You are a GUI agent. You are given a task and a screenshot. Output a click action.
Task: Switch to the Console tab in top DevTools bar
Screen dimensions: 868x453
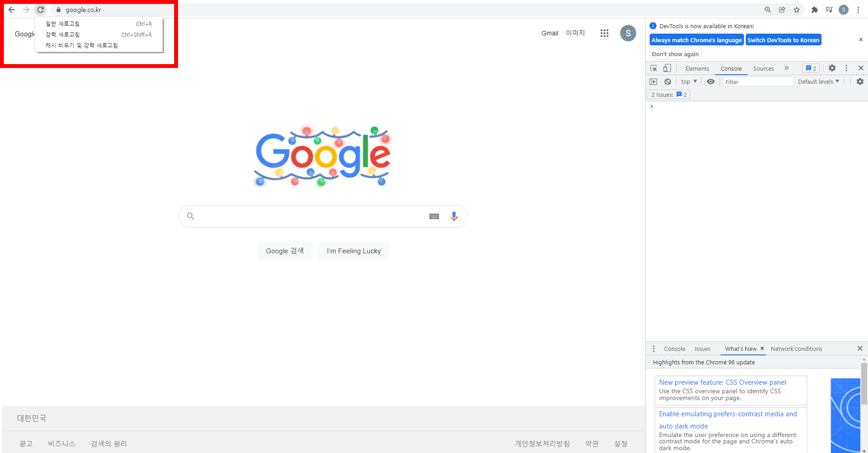(x=731, y=68)
